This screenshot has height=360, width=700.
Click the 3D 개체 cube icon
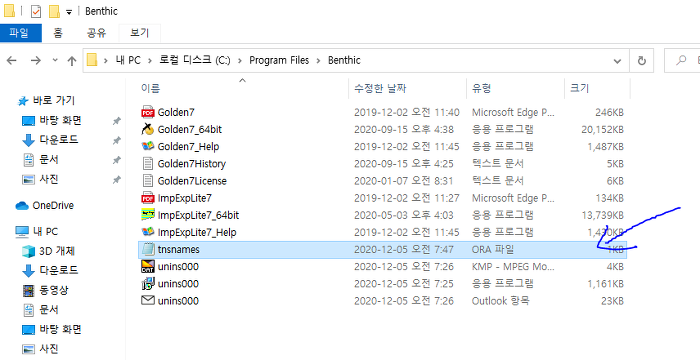click(28, 251)
